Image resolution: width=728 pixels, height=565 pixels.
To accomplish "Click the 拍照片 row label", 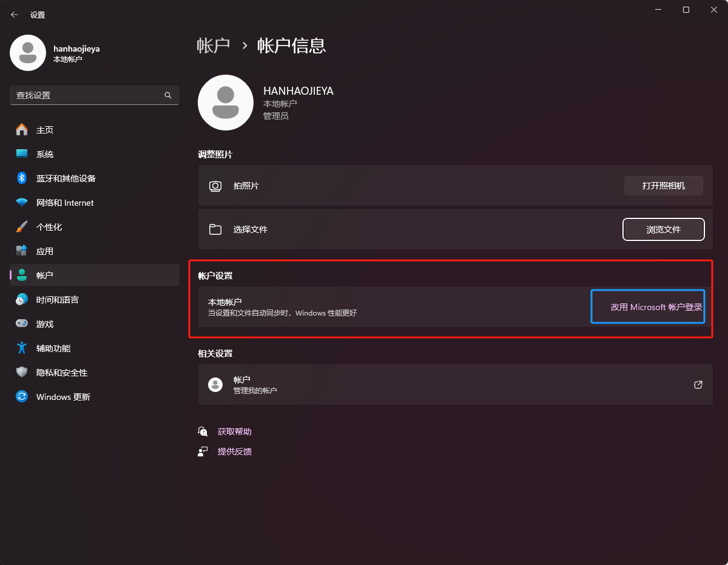I will pos(246,186).
